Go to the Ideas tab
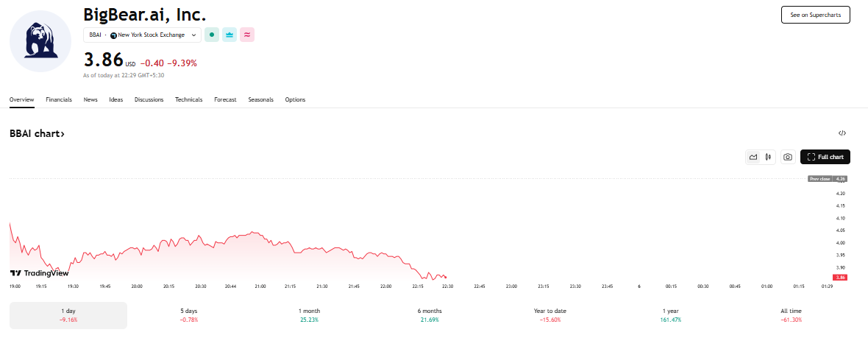868x338 pixels. pos(115,99)
